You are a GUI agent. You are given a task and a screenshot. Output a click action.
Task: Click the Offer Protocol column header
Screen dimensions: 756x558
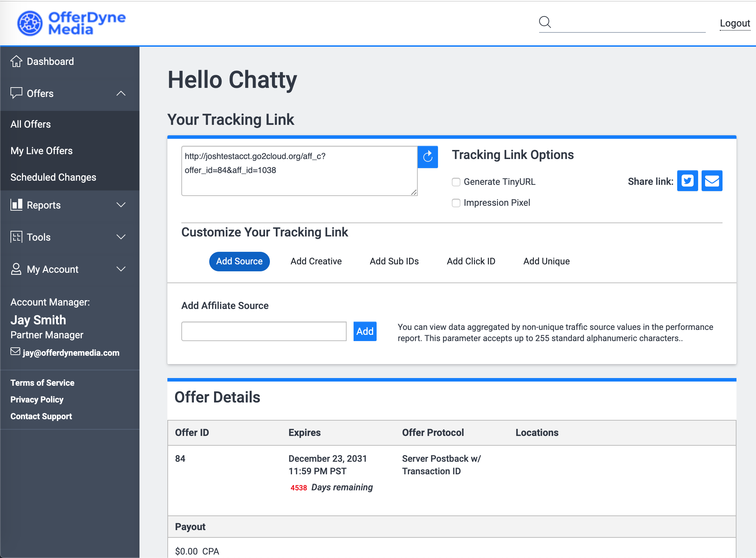point(433,432)
